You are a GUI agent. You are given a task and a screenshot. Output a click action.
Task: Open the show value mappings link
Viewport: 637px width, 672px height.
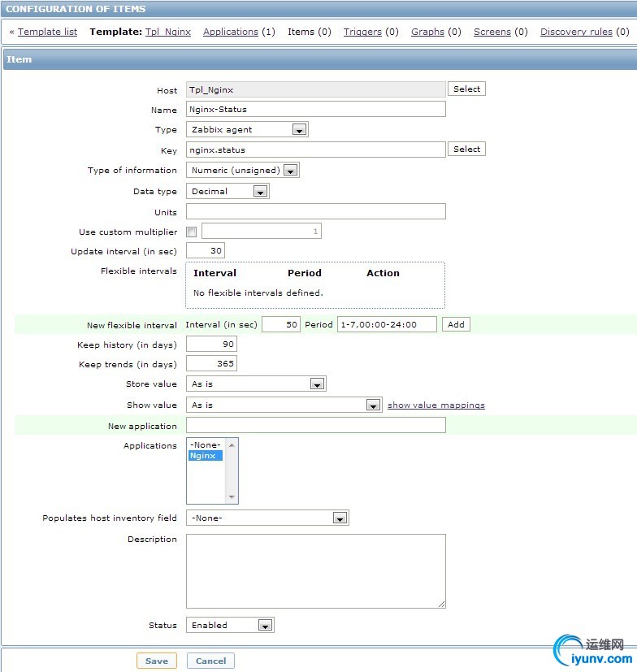pyautogui.click(x=436, y=405)
